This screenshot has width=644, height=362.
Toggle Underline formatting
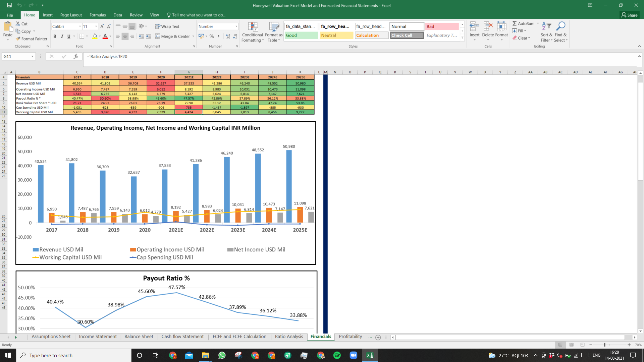coord(69,36)
